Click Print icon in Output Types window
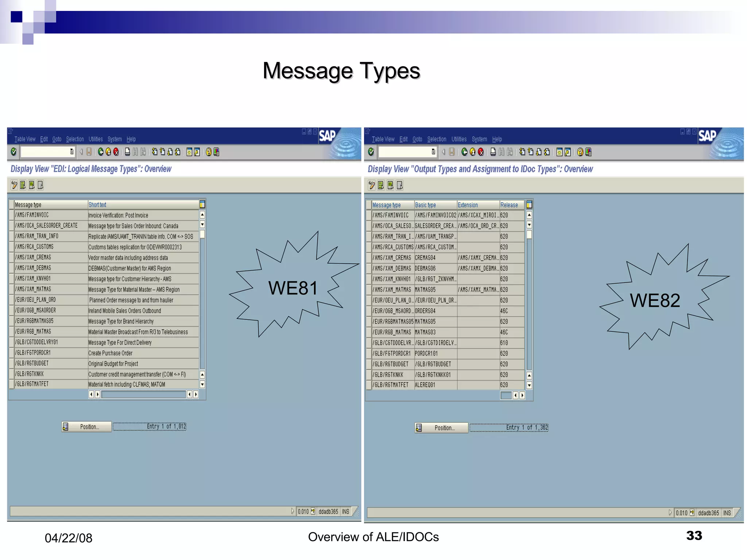The image size is (747, 560). [493, 152]
